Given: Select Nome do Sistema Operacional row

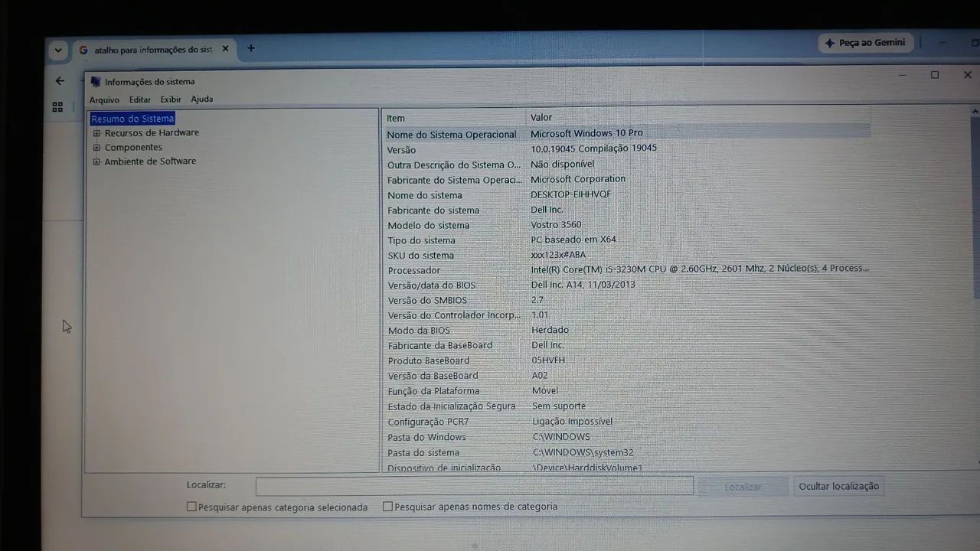Looking at the screenshot, I should click(x=626, y=134).
